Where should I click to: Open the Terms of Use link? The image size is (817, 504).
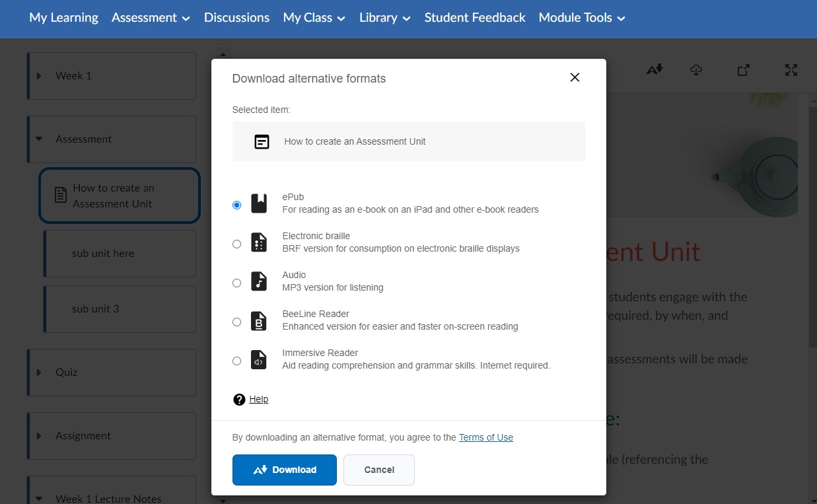coord(486,437)
